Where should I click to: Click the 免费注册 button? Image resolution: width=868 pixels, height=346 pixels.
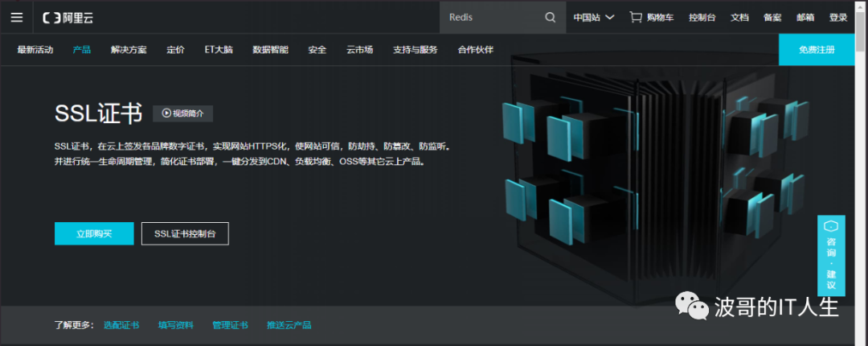(x=816, y=50)
